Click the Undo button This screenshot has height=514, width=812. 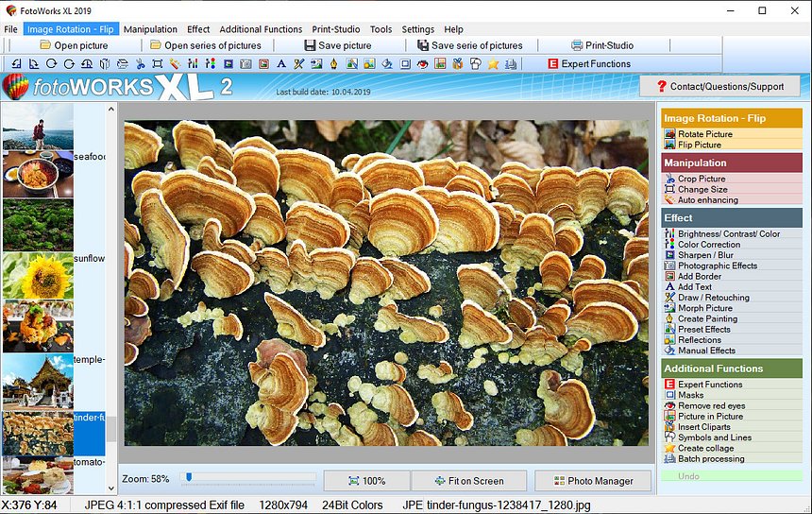click(x=732, y=476)
